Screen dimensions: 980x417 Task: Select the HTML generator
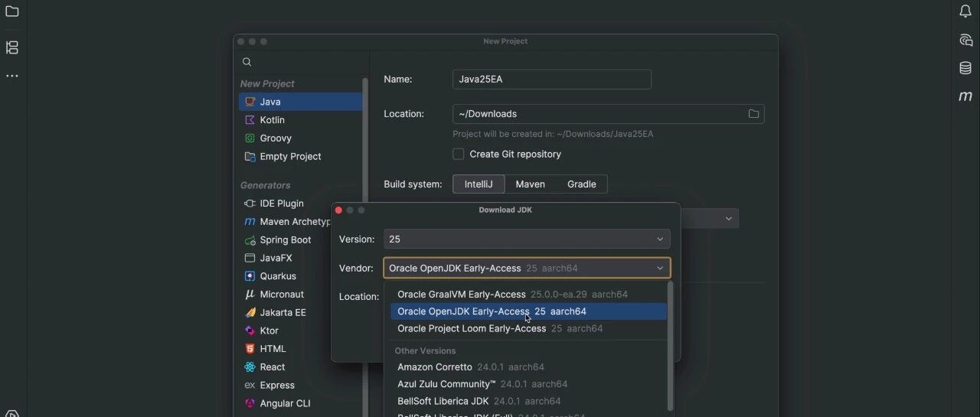(x=286, y=349)
